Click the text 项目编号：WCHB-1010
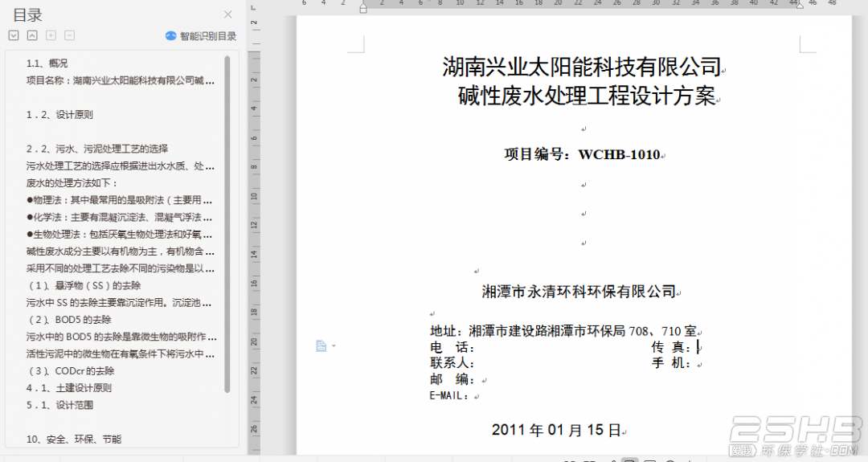868x462 pixels. pos(583,154)
